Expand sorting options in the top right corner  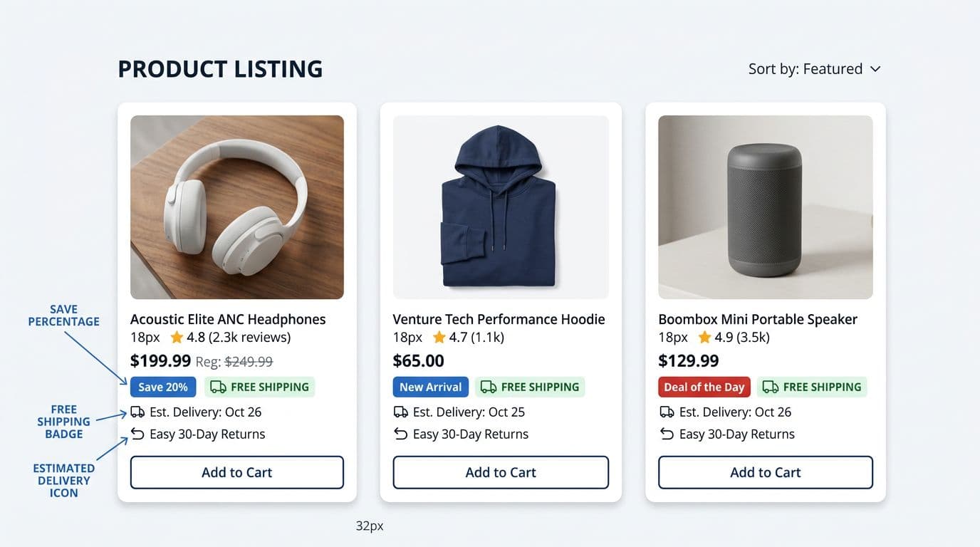814,68
